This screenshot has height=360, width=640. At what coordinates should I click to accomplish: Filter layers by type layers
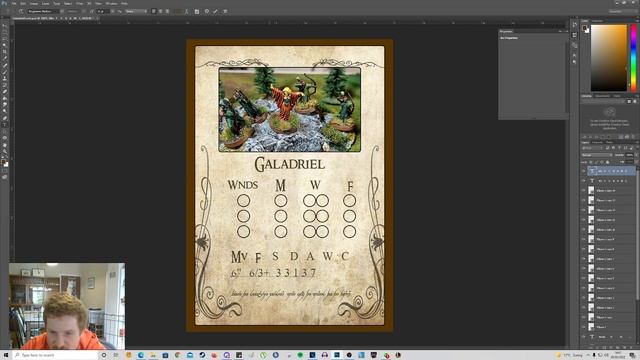coord(619,148)
